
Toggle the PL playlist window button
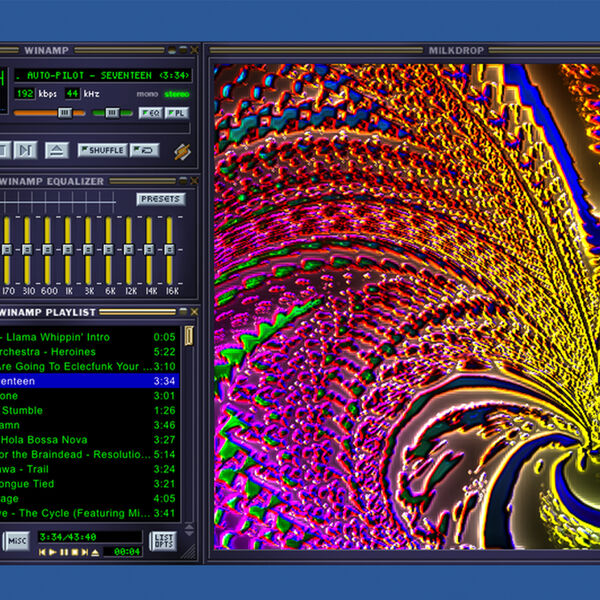[176, 113]
